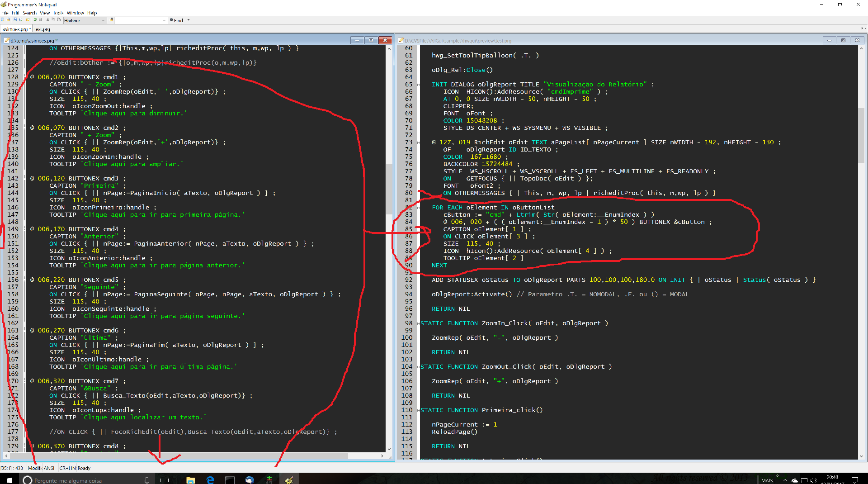Open File Explorer from the taskbar
The width and height of the screenshot is (868, 484).
pos(190,480)
